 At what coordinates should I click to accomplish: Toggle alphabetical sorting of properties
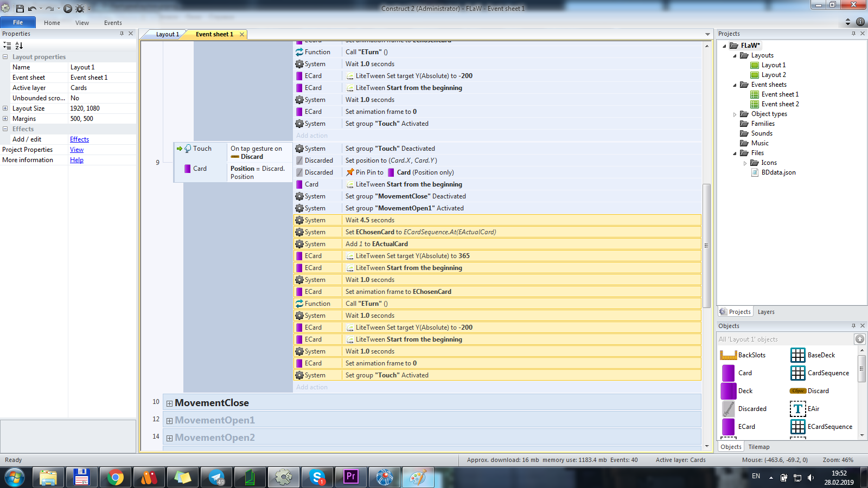pyautogui.click(x=19, y=46)
